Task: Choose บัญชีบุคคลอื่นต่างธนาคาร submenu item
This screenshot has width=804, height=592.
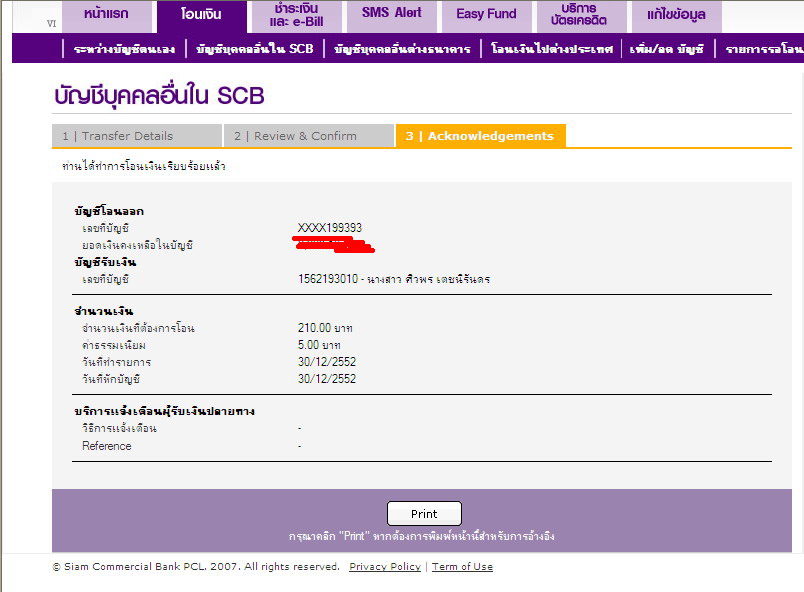Action: [x=403, y=49]
